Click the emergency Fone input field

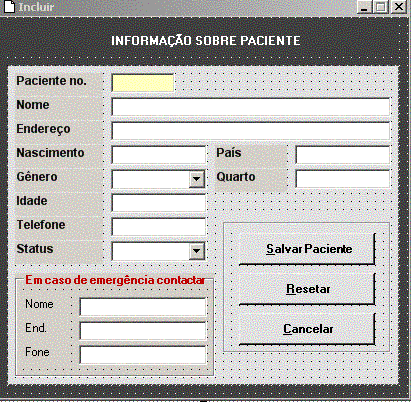143,355
